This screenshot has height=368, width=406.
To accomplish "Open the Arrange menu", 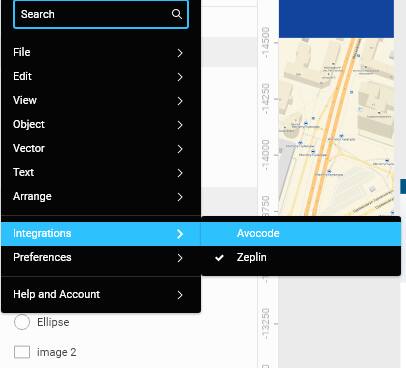I will (x=101, y=196).
